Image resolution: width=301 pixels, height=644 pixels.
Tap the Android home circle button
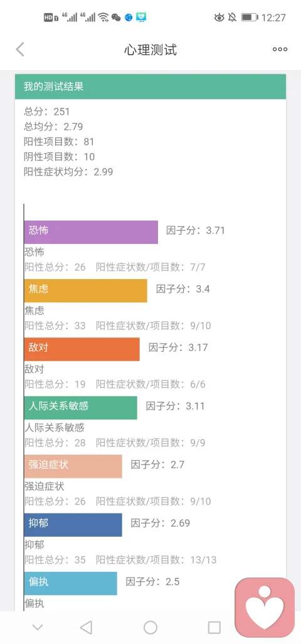150,627
